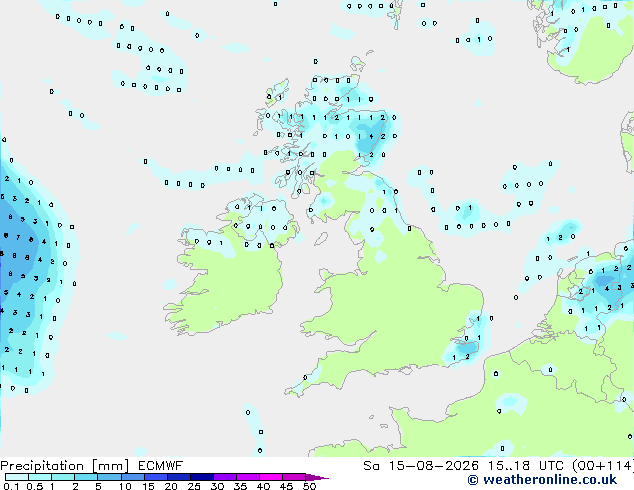Click the "10" legend scale label
The height and width of the screenshot is (490, 634).
pyautogui.click(x=125, y=486)
